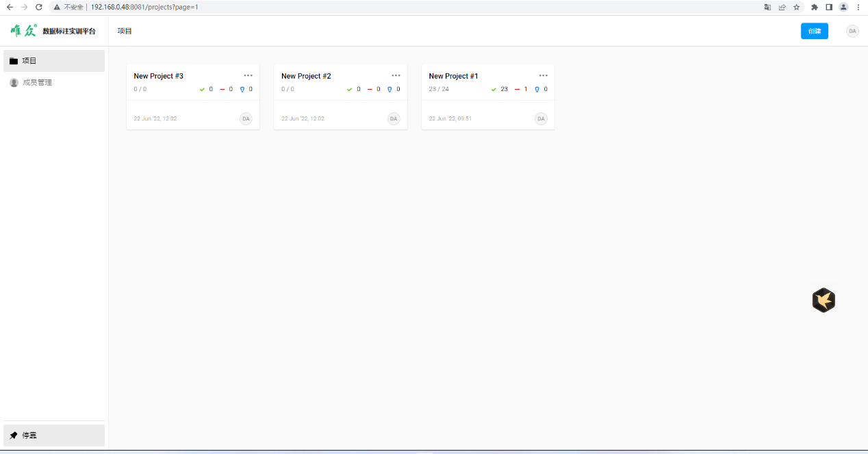The image size is (868, 454).
Task: Click the green checkmark count on Project #1
Action: pos(499,89)
